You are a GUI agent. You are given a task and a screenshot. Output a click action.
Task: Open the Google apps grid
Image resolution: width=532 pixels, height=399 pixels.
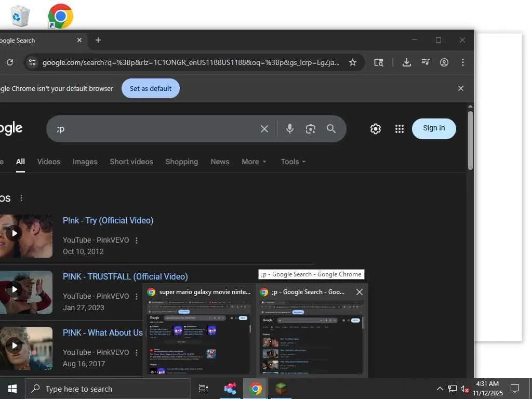pyautogui.click(x=400, y=129)
